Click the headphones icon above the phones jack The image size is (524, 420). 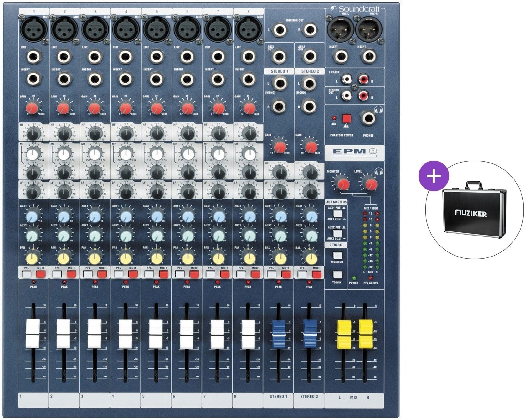[379, 111]
